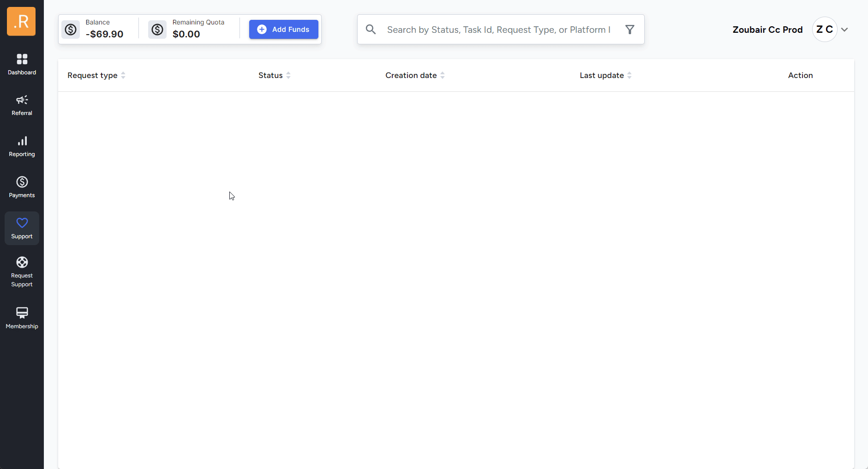Viewport: 868px width, 469px height.
Task: Click the ZC profile avatar
Action: [824, 30]
